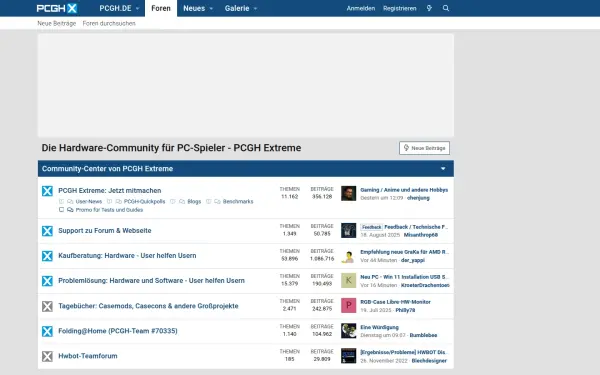Open PCGH Extreme: Jetzt mitmachen forum
Viewport: 600px width, 375px height.
[x=109, y=191]
